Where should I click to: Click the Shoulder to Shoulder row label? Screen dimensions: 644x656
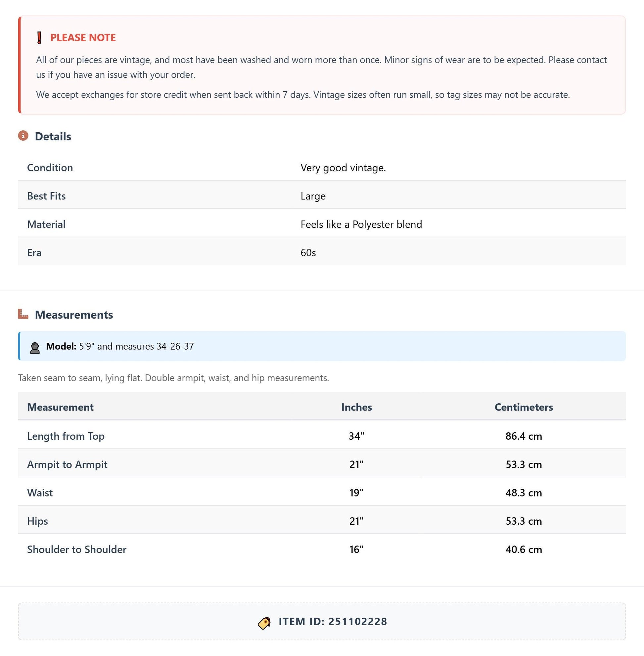pyautogui.click(x=77, y=549)
